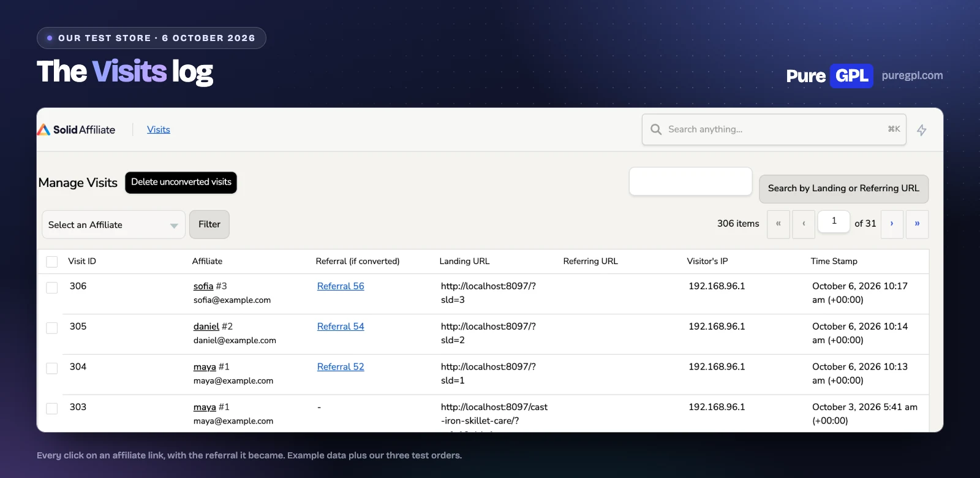Viewport: 980px width, 478px height.
Task: Open the Select an Affiliate dropdown
Action: [113, 225]
